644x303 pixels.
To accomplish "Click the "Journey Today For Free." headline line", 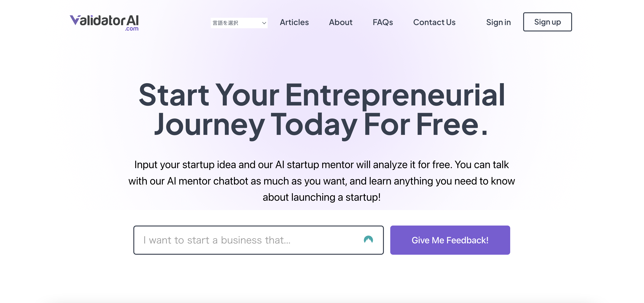I will pyautogui.click(x=322, y=125).
